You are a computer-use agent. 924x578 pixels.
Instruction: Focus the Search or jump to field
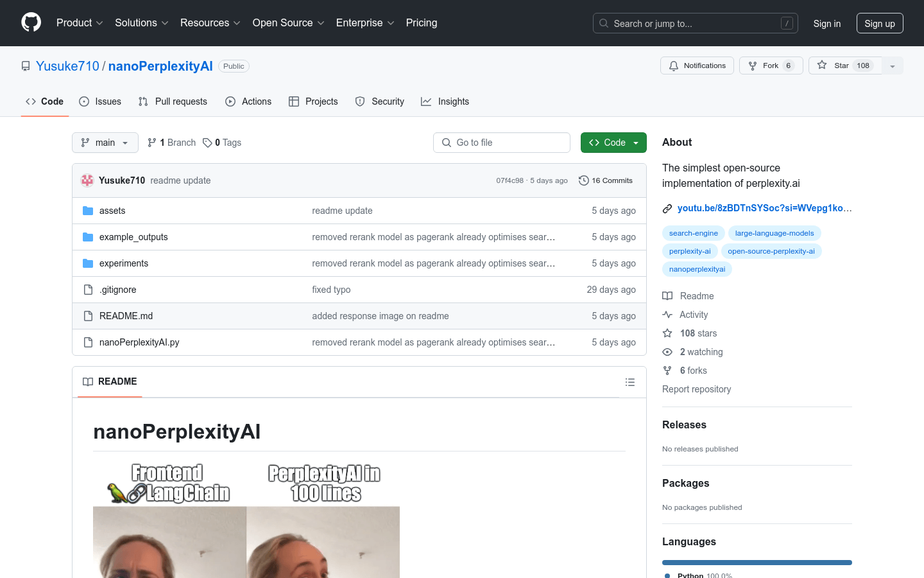coord(696,23)
